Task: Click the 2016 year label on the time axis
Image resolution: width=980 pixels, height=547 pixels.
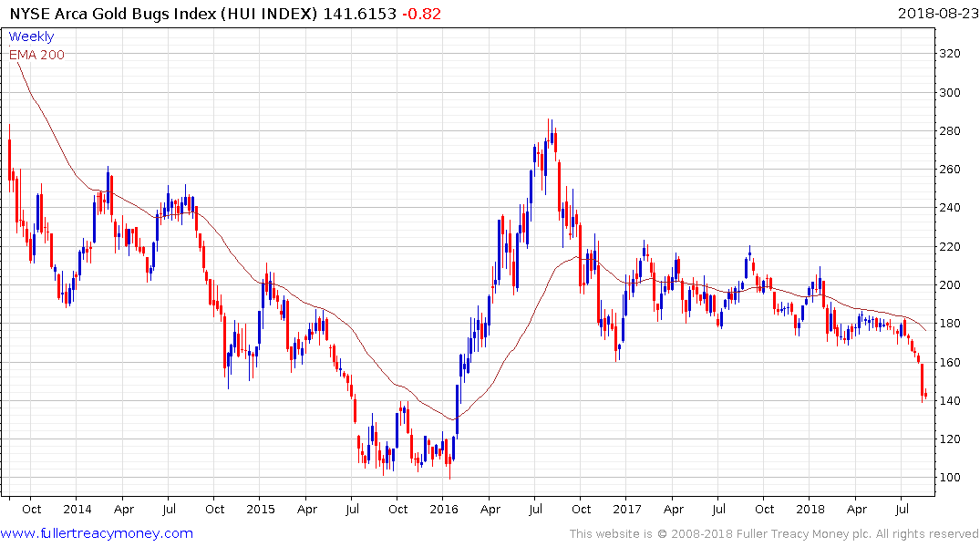Action: 444,509
